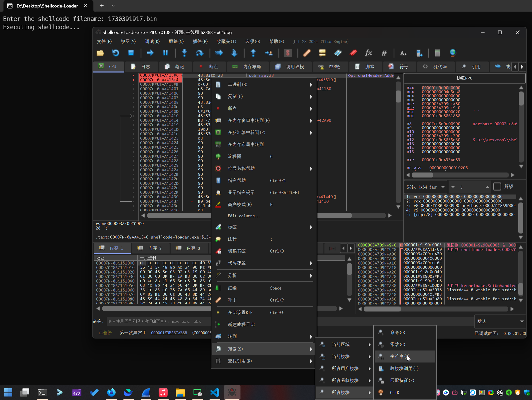Expand the 复制(C) submenu
This screenshot has height=400, width=532.
264,96
